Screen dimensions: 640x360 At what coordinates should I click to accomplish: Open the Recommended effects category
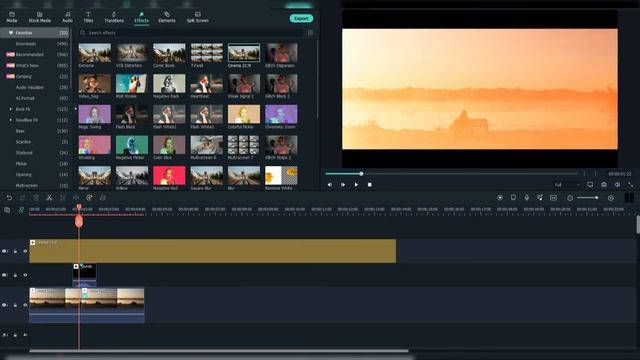point(35,54)
